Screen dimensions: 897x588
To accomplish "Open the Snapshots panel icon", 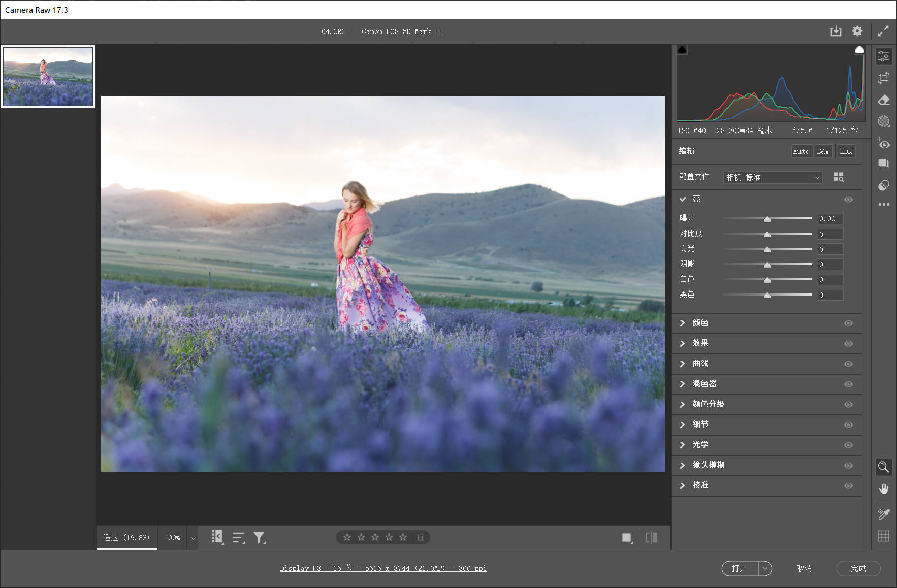I will click(x=884, y=164).
